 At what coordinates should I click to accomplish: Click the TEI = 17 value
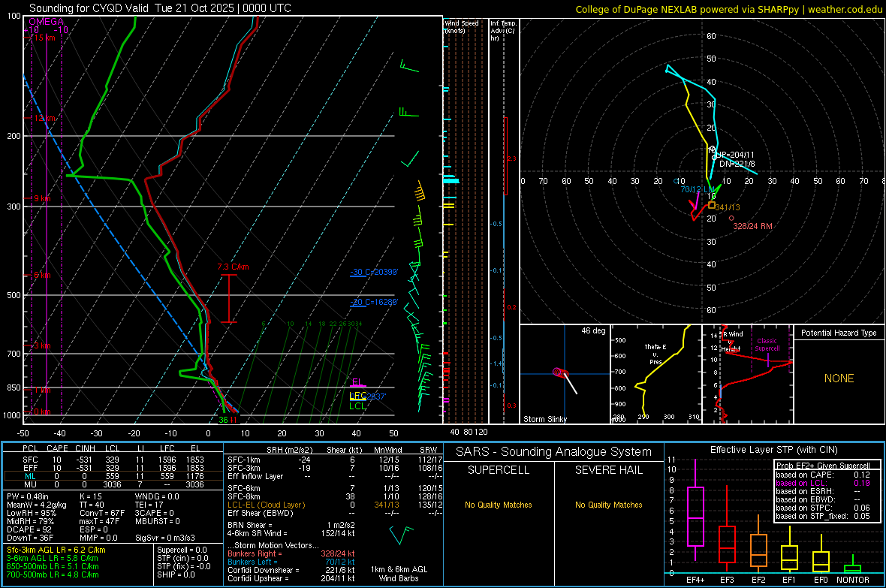click(x=149, y=505)
